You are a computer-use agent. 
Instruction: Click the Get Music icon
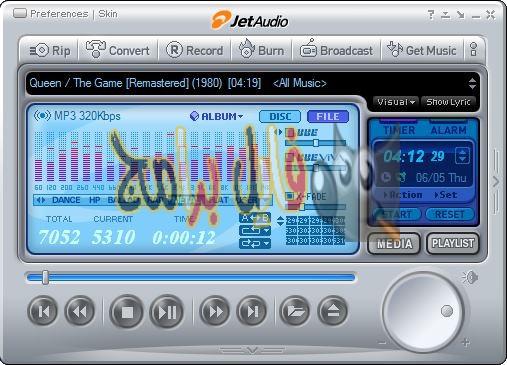[x=421, y=50]
